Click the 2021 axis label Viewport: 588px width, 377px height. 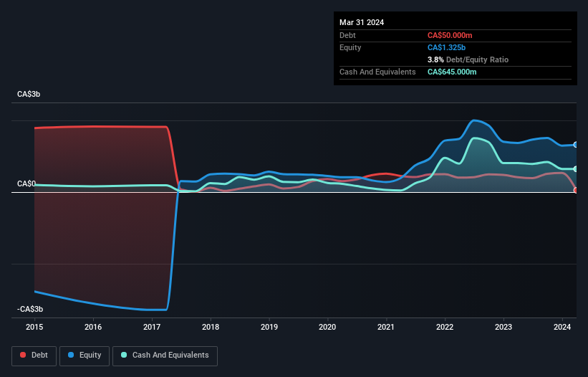click(386, 327)
